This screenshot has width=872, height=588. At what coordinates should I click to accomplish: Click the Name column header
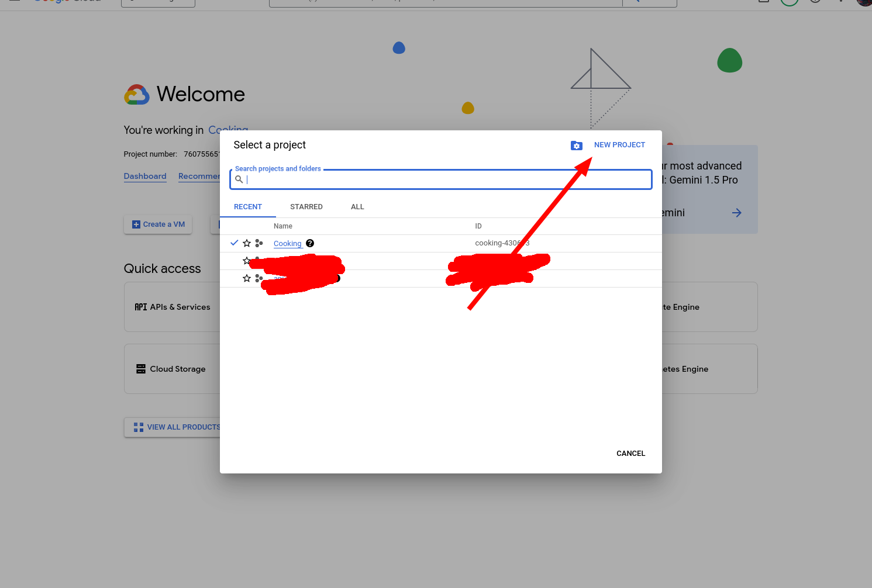(x=283, y=226)
